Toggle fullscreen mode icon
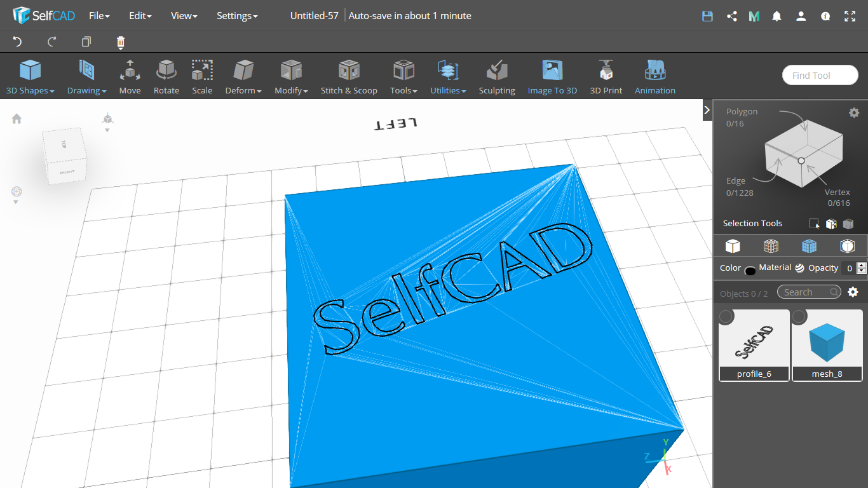Viewport: 868px width, 488px height. tap(850, 16)
